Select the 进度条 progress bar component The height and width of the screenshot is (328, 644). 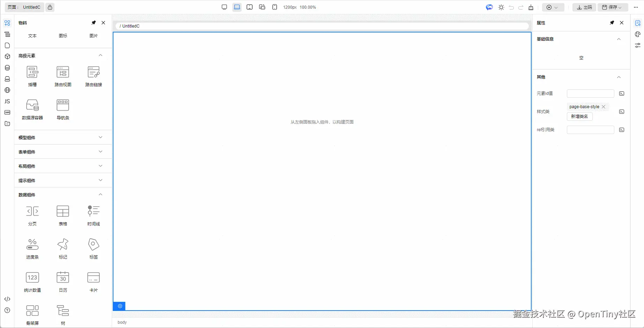click(32, 248)
